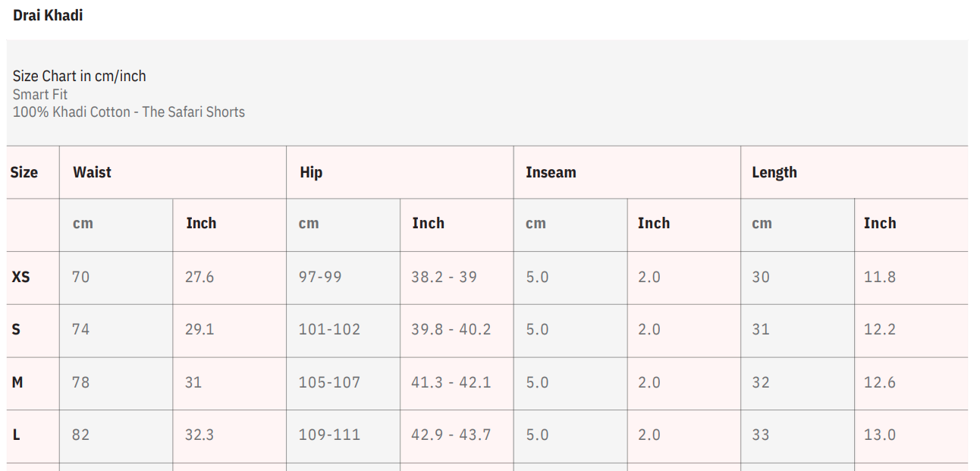Viewport: 980px width, 471px height.
Task: Click the Safari Shorts description line
Action: point(129,111)
